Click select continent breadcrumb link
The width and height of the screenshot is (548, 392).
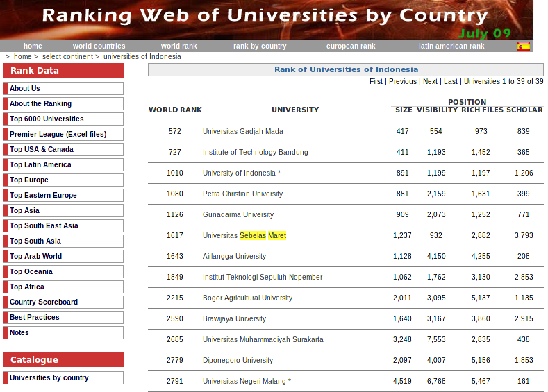point(68,57)
